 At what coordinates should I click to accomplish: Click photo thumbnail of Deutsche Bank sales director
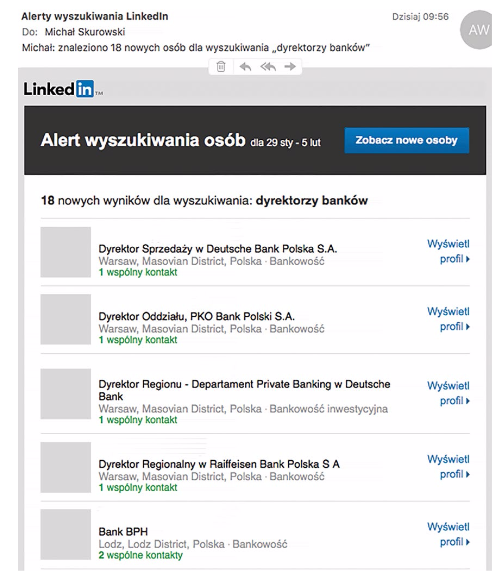point(66,252)
